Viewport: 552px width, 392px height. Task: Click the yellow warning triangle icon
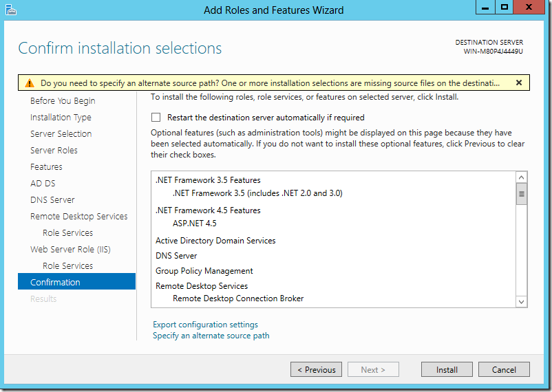click(x=29, y=83)
